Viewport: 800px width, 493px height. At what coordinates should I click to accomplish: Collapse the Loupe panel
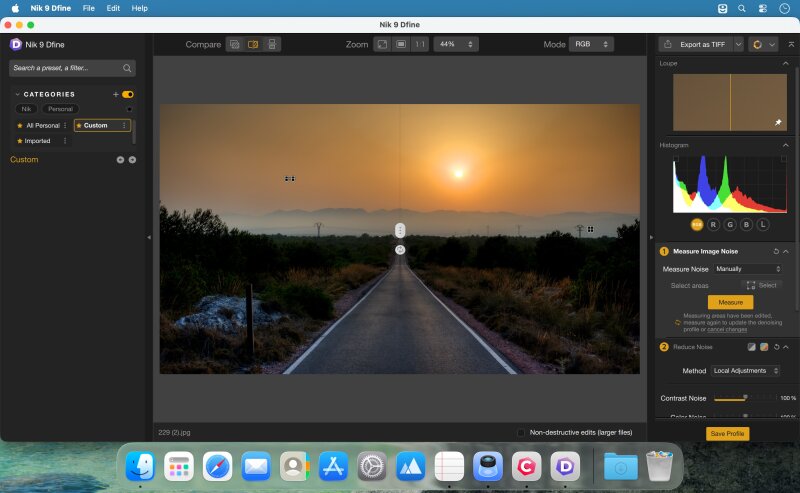(786, 63)
